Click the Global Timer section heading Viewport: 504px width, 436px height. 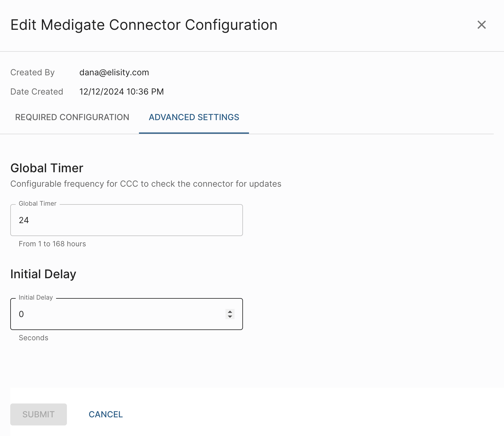click(47, 168)
